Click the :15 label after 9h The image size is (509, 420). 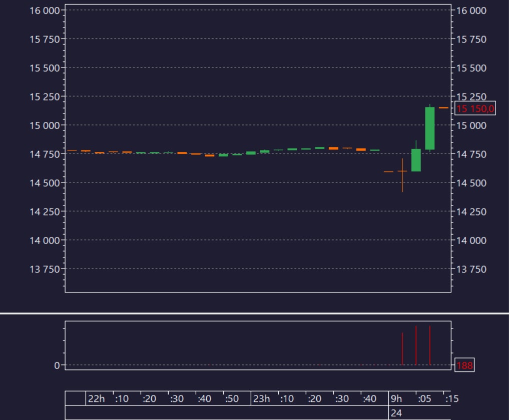pos(452,398)
